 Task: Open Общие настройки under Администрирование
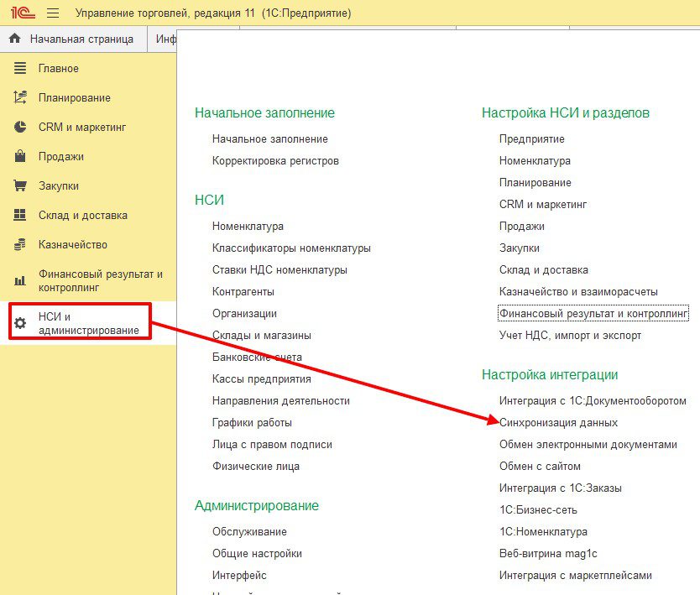[x=257, y=553]
